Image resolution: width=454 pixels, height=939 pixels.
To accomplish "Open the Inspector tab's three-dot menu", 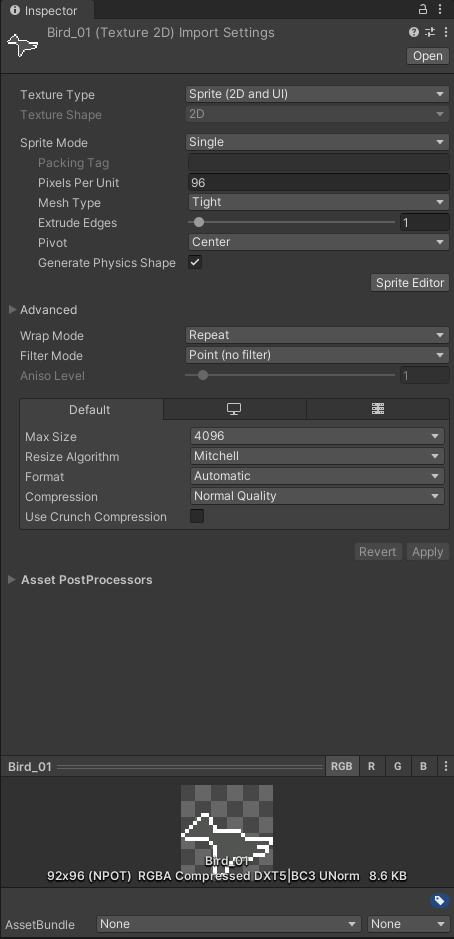I will (441, 9).
